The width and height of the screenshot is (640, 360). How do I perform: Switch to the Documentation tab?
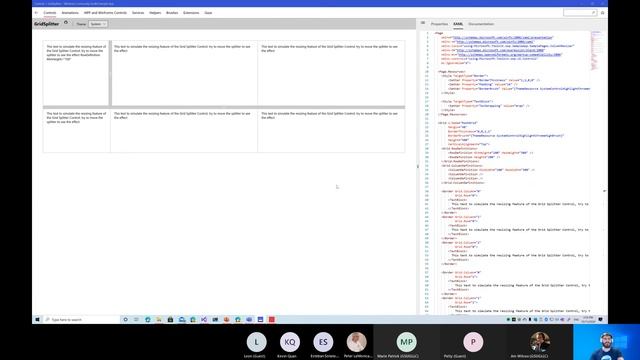pos(481,24)
